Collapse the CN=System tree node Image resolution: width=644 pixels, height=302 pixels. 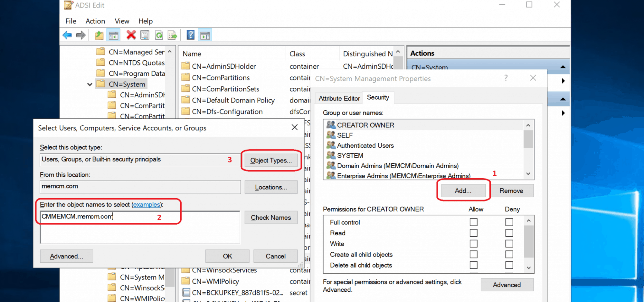90,84
